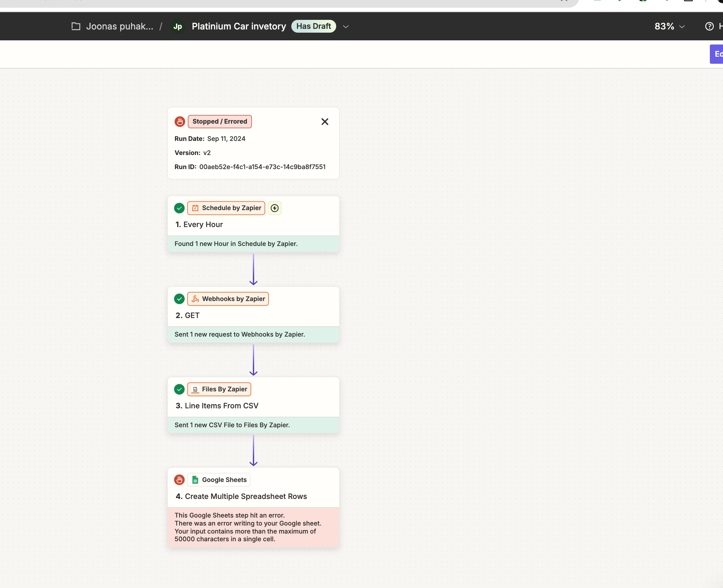The height and width of the screenshot is (588, 723).
Task: Open the Joonas puhak... folder breadcrumb
Action: pos(119,26)
